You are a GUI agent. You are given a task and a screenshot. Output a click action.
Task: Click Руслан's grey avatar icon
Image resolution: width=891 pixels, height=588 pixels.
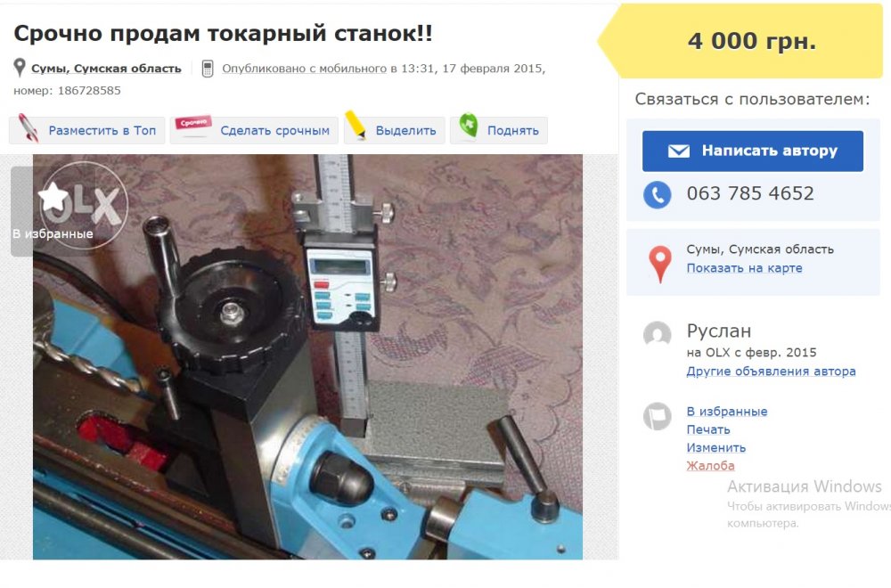point(657,334)
